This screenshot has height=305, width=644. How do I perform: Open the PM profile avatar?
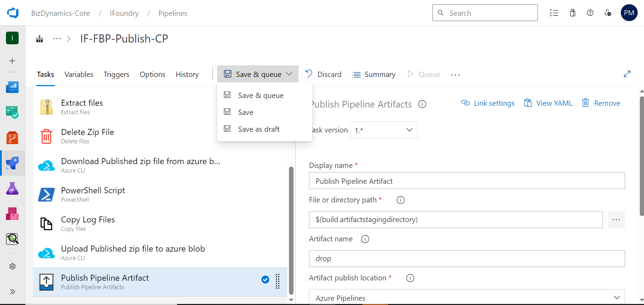pyautogui.click(x=629, y=13)
